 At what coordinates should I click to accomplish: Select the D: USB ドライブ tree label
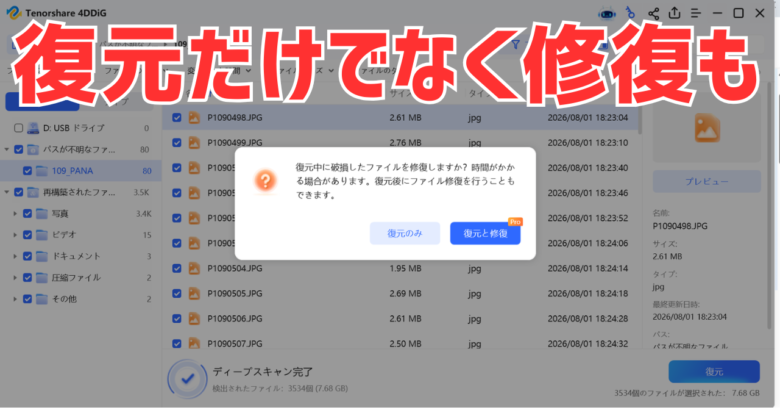(x=74, y=128)
